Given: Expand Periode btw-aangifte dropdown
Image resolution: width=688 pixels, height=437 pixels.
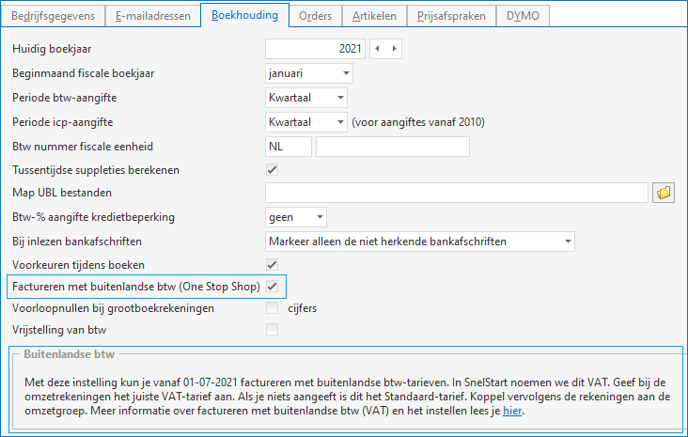Looking at the screenshot, I should [306, 98].
